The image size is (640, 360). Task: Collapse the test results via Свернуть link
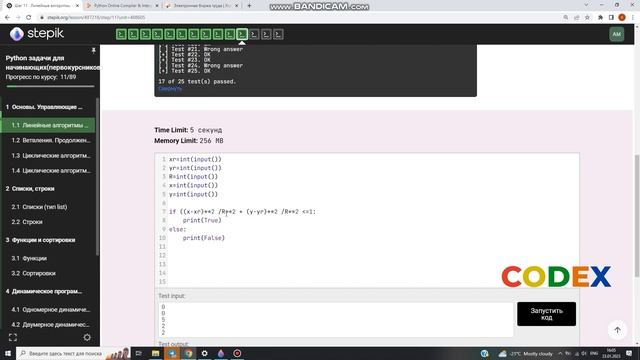coord(170,89)
